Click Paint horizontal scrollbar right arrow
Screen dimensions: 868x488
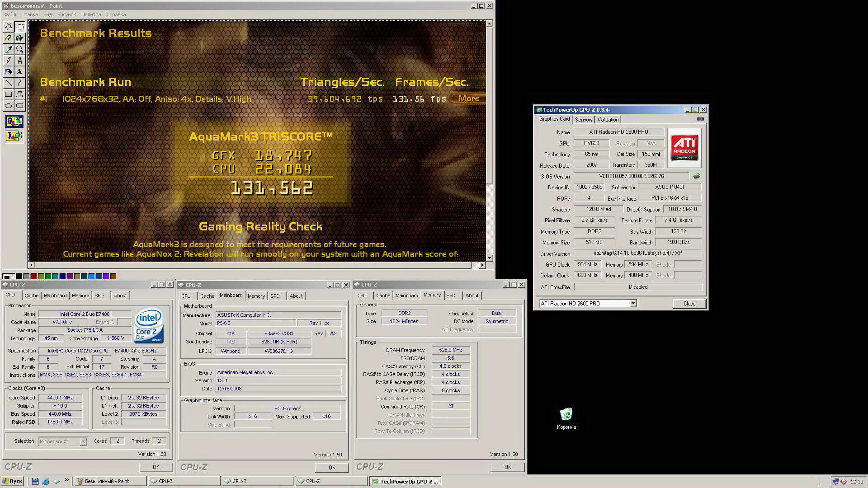click(482, 265)
